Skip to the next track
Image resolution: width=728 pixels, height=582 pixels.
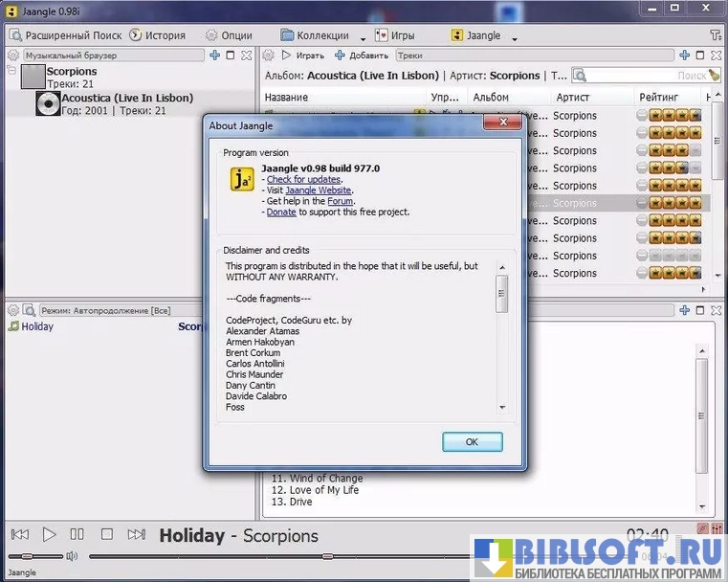tap(137, 534)
